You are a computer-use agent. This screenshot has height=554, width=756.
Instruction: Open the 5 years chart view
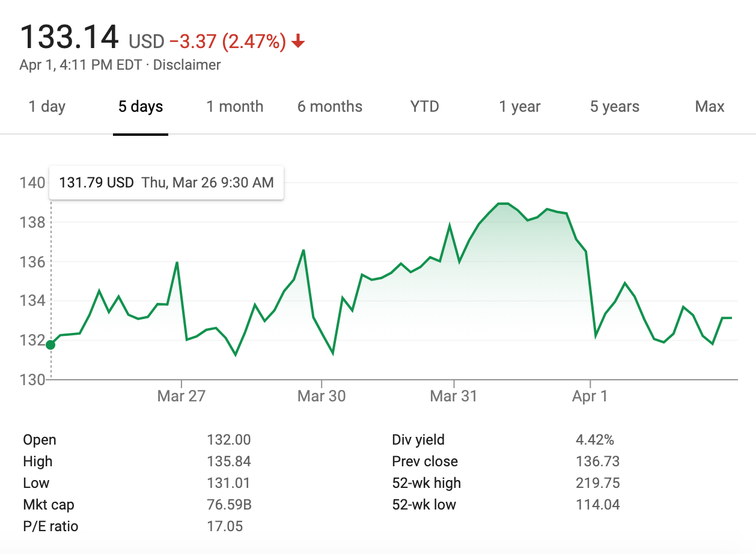coord(614,106)
